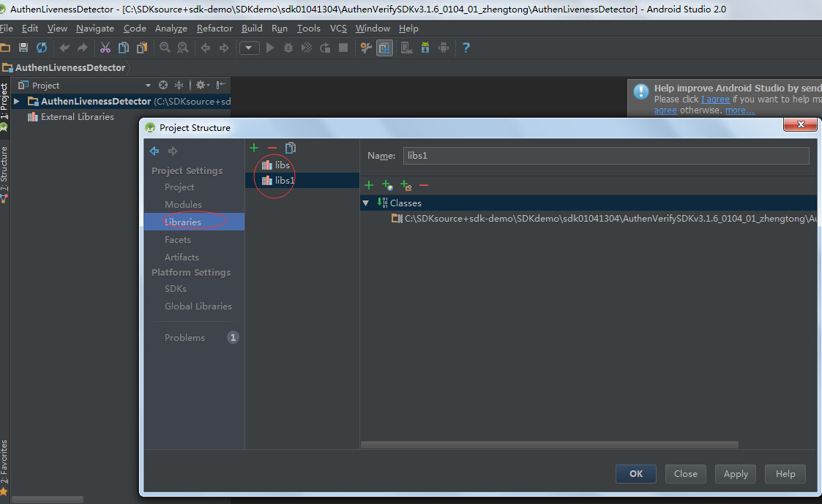The width and height of the screenshot is (822, 504).
Task: Open the SDK Manager toolbar icon
Action: coord(425,48)
